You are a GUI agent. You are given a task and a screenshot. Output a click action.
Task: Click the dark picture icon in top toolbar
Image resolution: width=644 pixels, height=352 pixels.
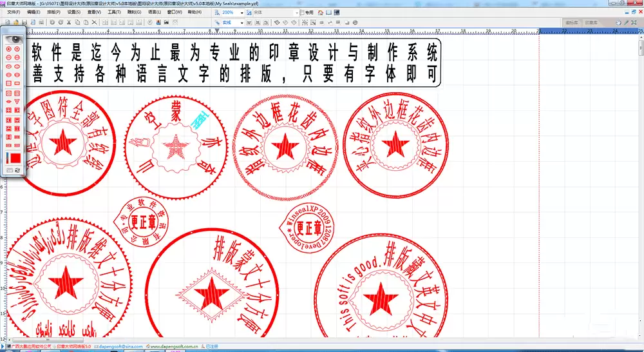pos(337,13)
